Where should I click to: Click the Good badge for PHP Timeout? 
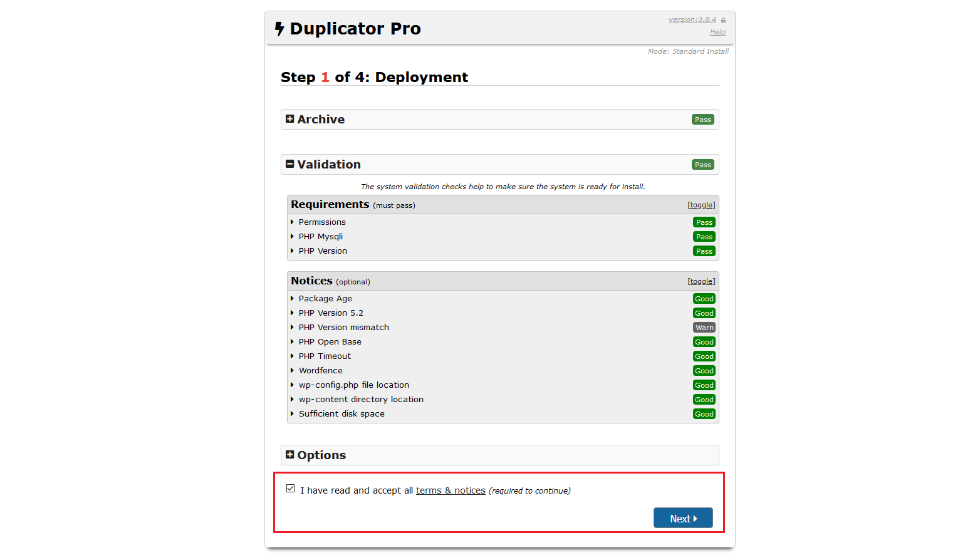tap(704, 356)
